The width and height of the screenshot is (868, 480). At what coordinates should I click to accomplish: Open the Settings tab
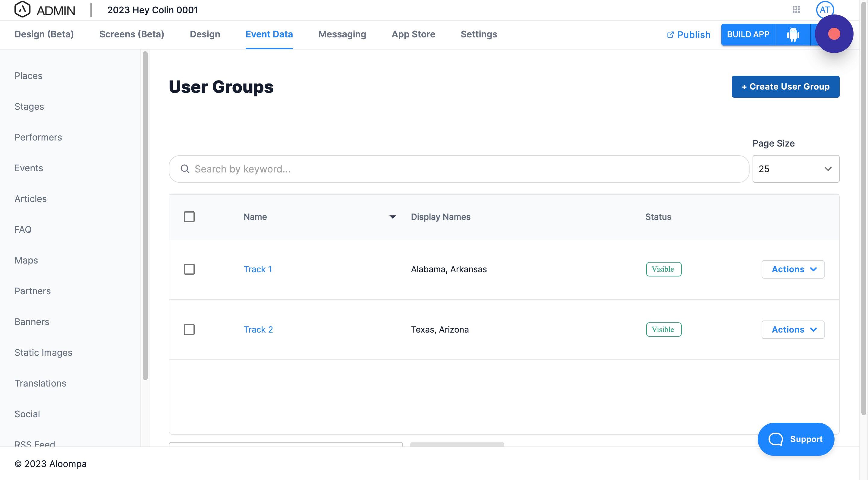[479, 34]
